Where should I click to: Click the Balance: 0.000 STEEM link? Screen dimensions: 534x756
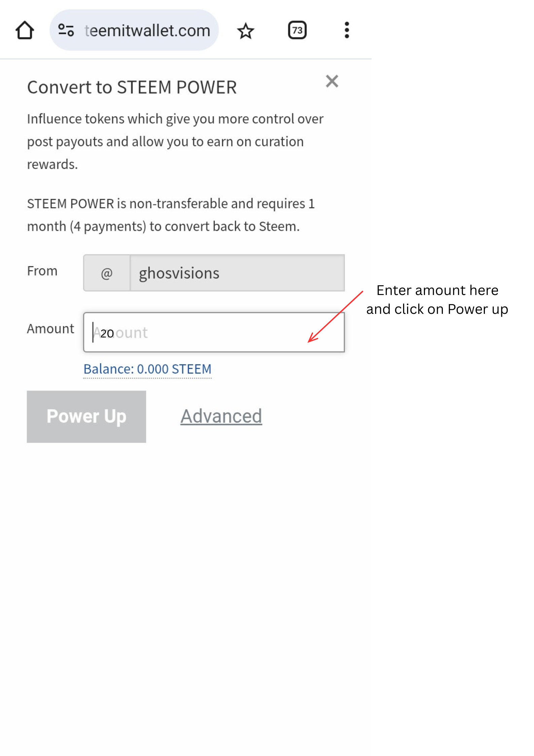tap(147, 369)
